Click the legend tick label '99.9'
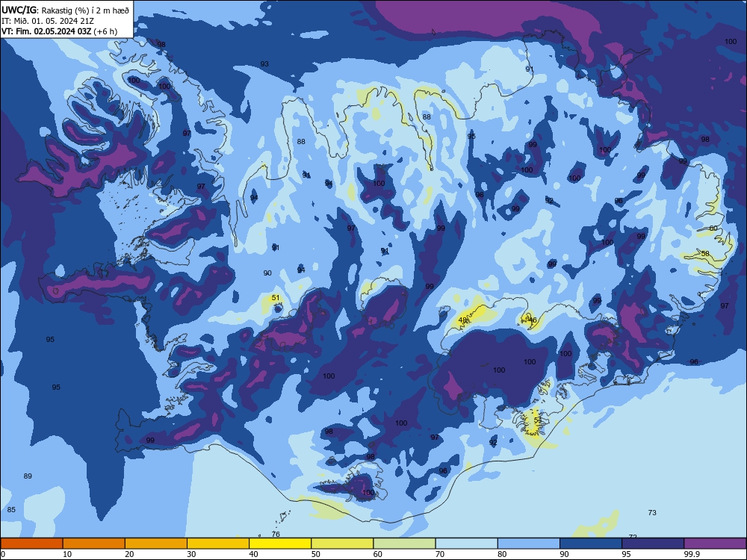The width and height of the screenshot is (747, 560). click(x=692, y=554)
